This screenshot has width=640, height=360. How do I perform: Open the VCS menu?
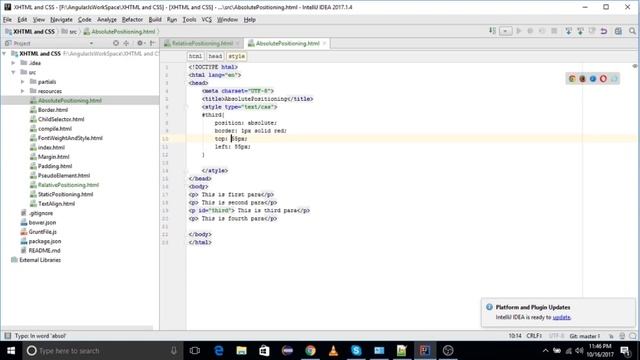click(207, 20)
